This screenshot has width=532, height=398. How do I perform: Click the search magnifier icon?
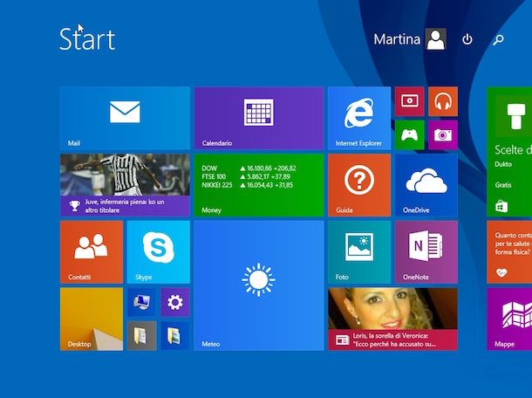[x=498, y=40]
